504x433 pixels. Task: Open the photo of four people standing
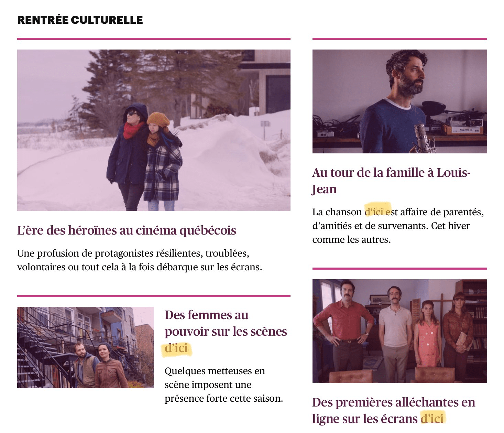pos(399,331)
